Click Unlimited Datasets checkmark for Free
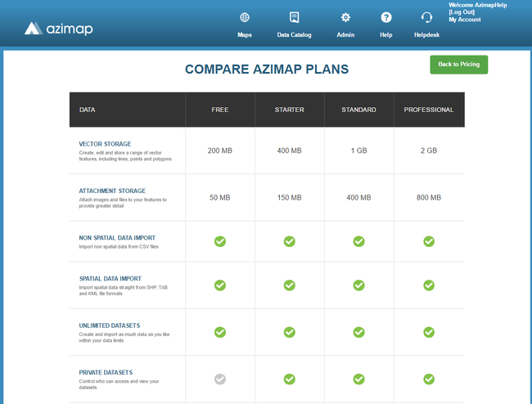 click(220, 332)
